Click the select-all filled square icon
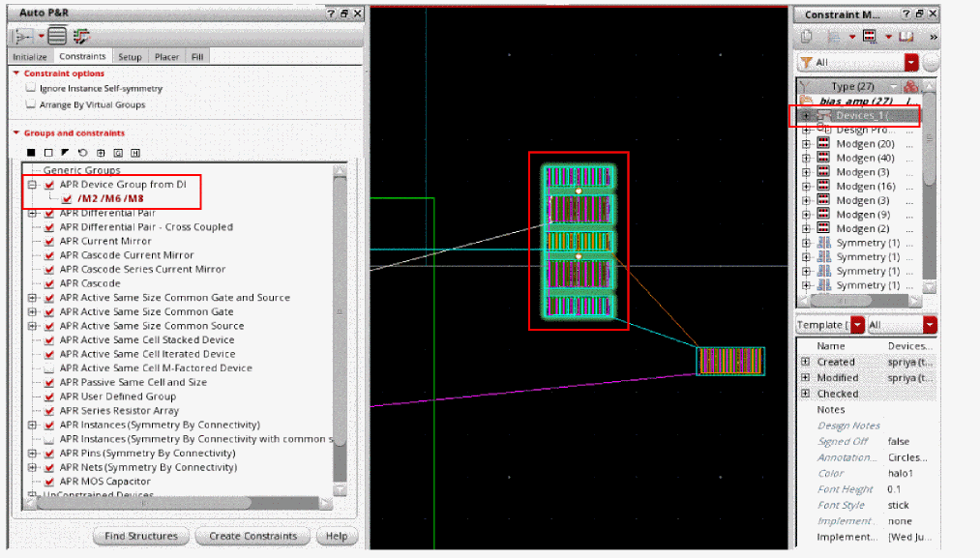This screenshot has height=558, width=980. [31, 153]
